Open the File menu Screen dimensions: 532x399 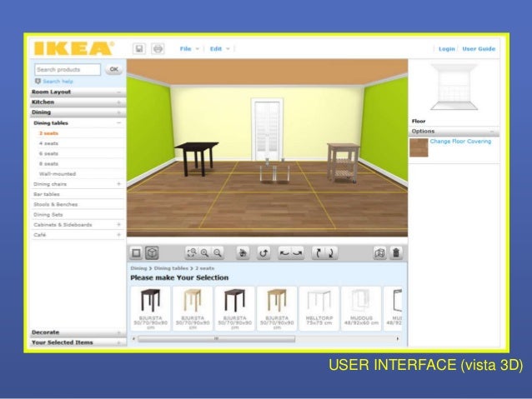(189, 49)
